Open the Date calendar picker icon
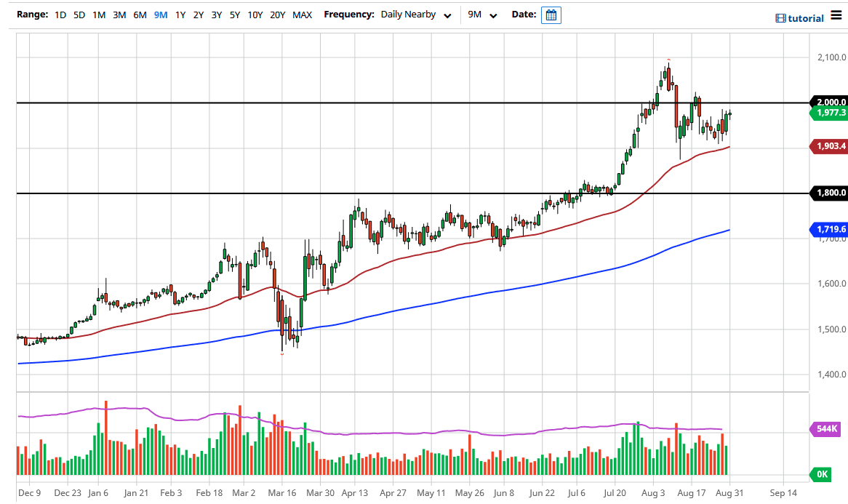This screenshot has width=848, height=504. (551, 15)
